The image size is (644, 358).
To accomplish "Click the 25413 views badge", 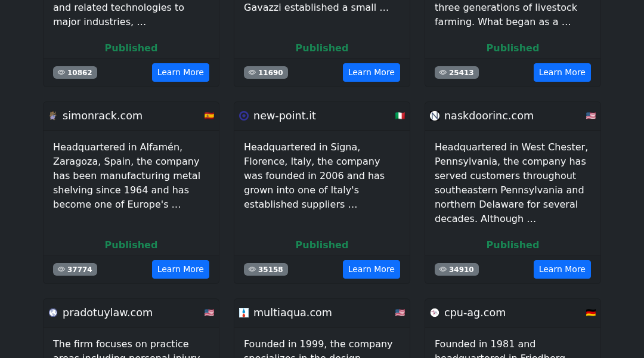I will [x=457, y=72].
